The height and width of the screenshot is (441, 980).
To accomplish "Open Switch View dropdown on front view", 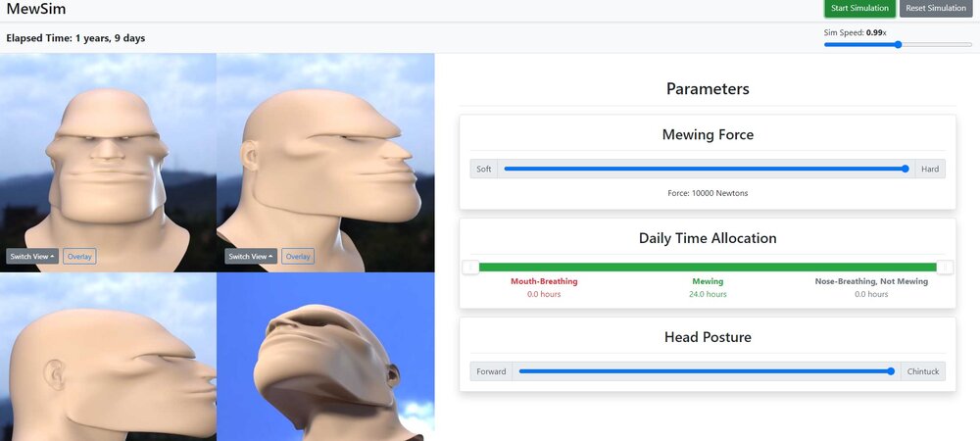I will point(32,256).
